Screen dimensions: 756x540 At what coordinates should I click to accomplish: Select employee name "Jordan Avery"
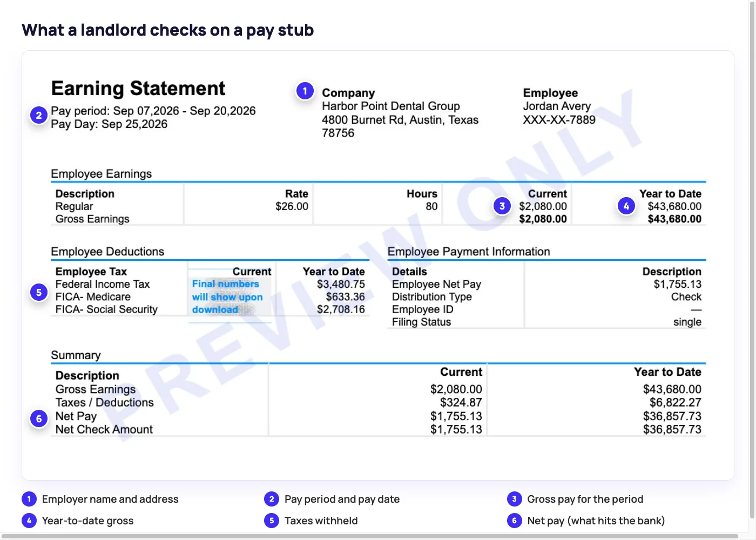(x=557, y=106)
